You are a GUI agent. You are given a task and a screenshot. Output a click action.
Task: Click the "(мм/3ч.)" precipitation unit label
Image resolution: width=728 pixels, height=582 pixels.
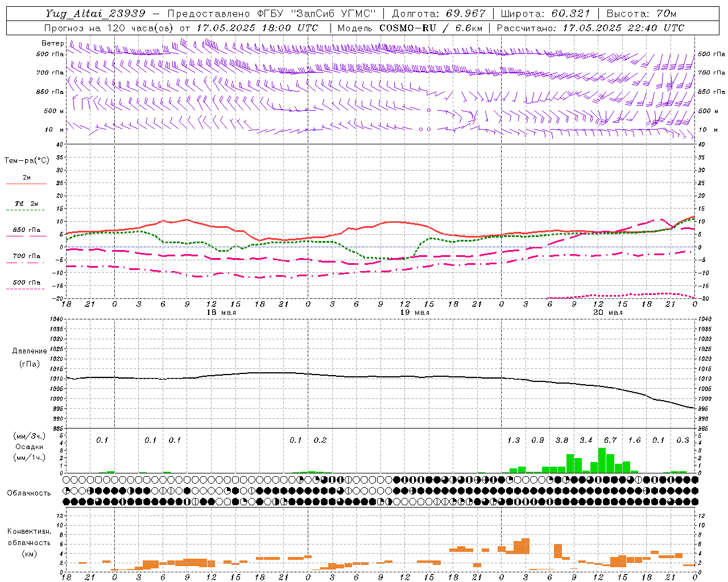tap(30, 436)
